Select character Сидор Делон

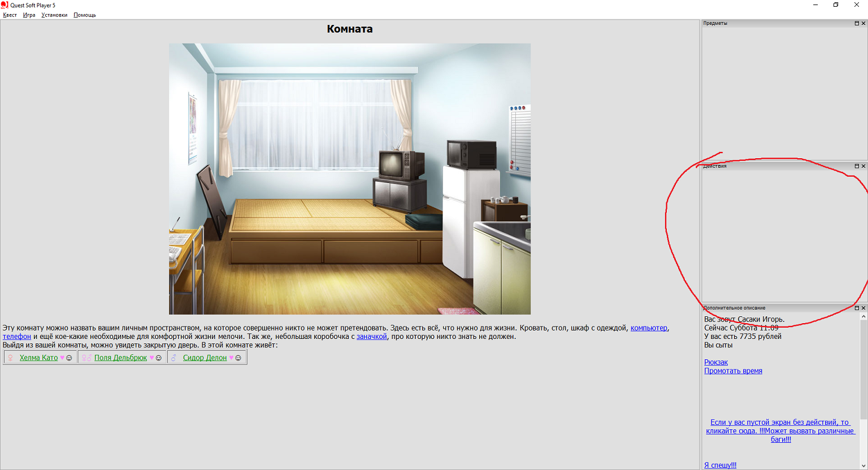click(205, 358)
